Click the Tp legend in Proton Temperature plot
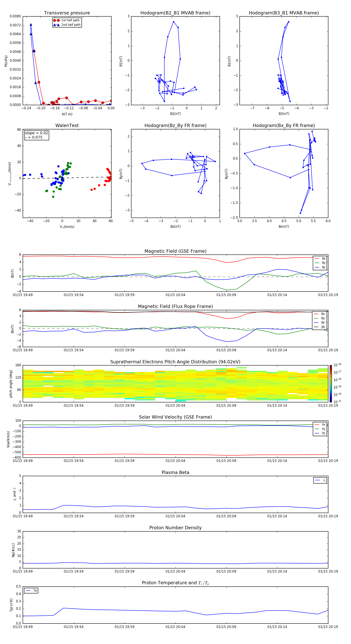 pos(31,591)
